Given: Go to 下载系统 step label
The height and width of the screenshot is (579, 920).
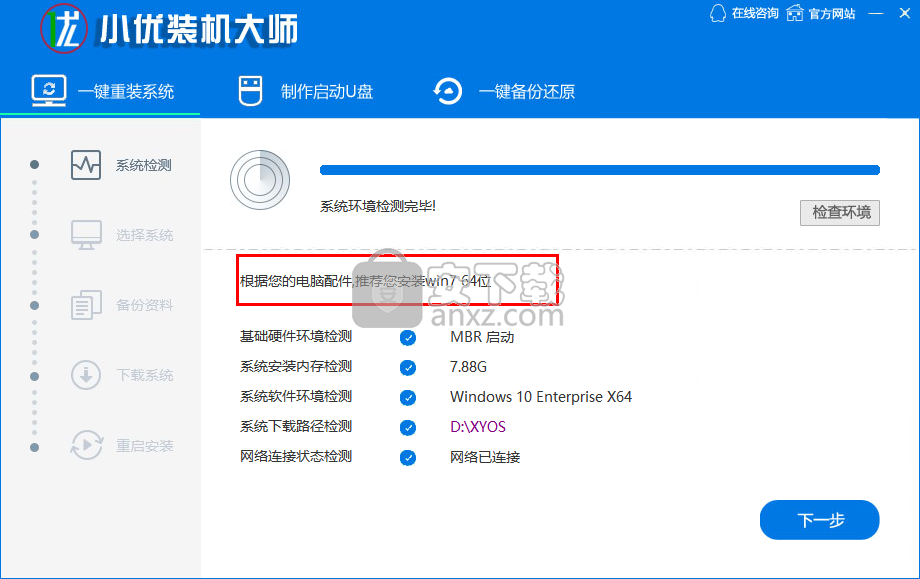Looking at the screenshot, I should point(144,375).
